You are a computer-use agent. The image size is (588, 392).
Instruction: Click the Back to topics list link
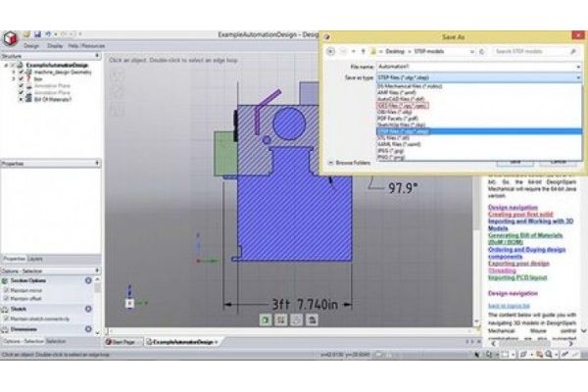[x=509, y=306]
